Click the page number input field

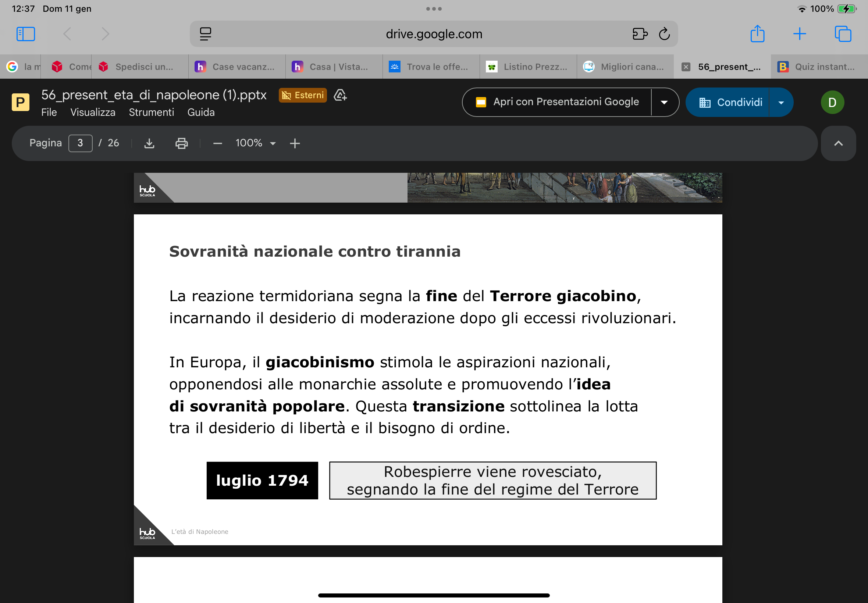pos(80,143)
